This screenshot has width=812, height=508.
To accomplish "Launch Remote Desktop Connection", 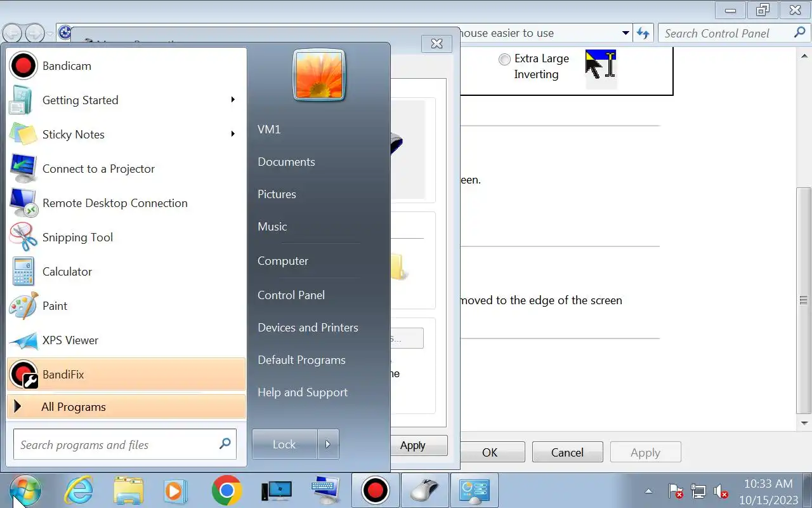I will click(126, 203).
